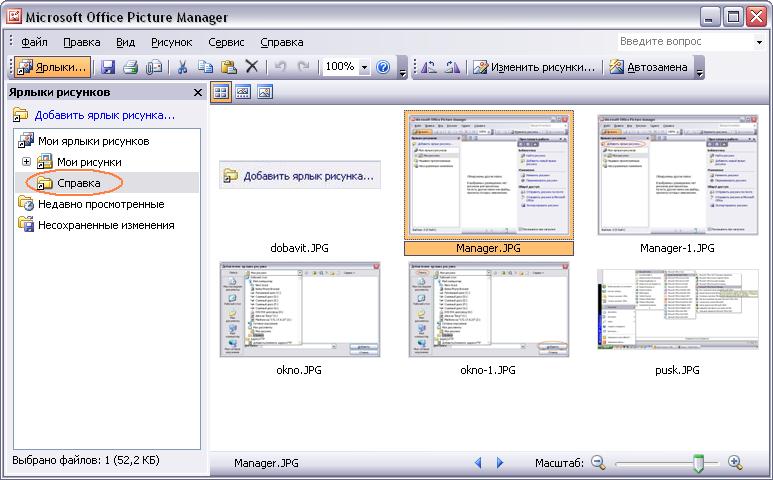
Task: Switch to single picture view icon
Action: pyautogui.click(x=265, y=92)
